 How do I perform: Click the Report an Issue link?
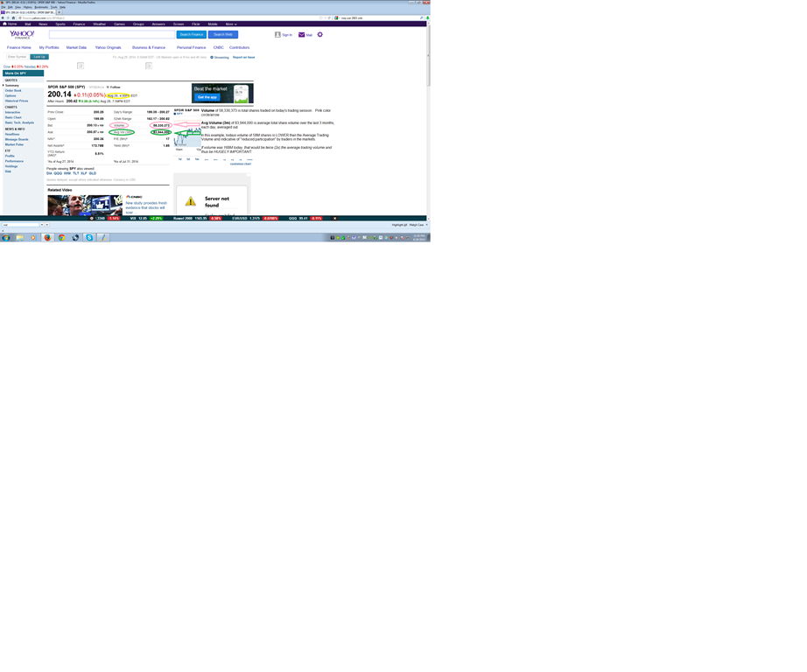244,57
